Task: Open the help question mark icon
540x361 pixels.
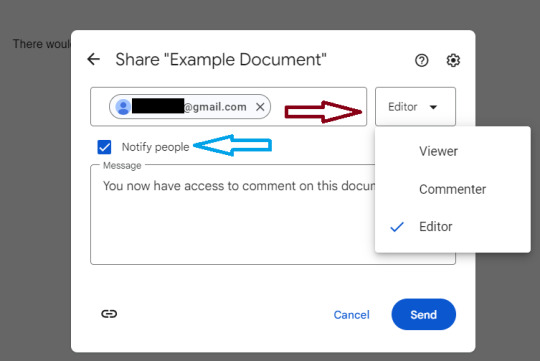Action: coord(422,61)
